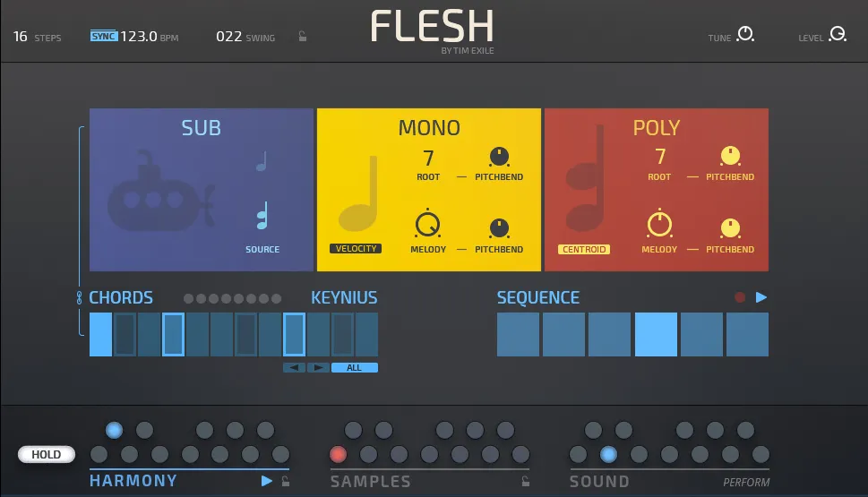Select the first bright chord key
Screen dimensions: 868x497
pos(100,334)
